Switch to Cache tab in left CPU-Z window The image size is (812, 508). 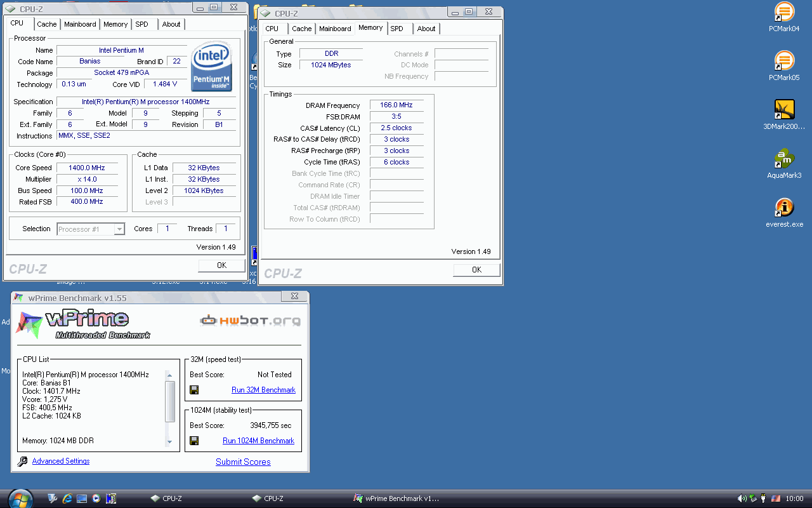(x=47, y=24)
